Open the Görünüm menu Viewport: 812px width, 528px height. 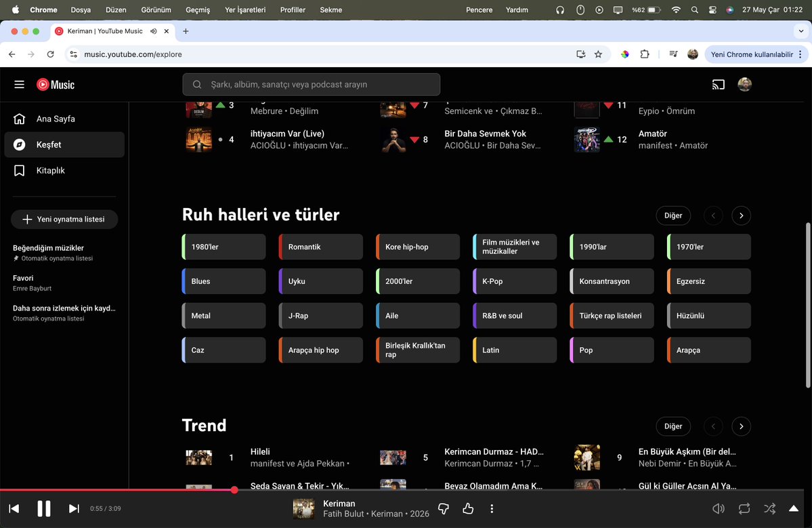point(156,10)
